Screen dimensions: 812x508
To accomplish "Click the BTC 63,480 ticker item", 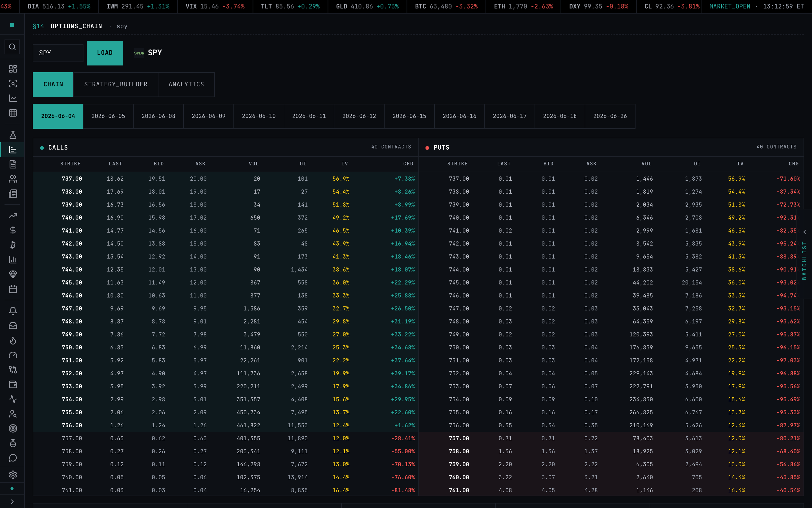I will pyautogui.click(x=446, y=6).
